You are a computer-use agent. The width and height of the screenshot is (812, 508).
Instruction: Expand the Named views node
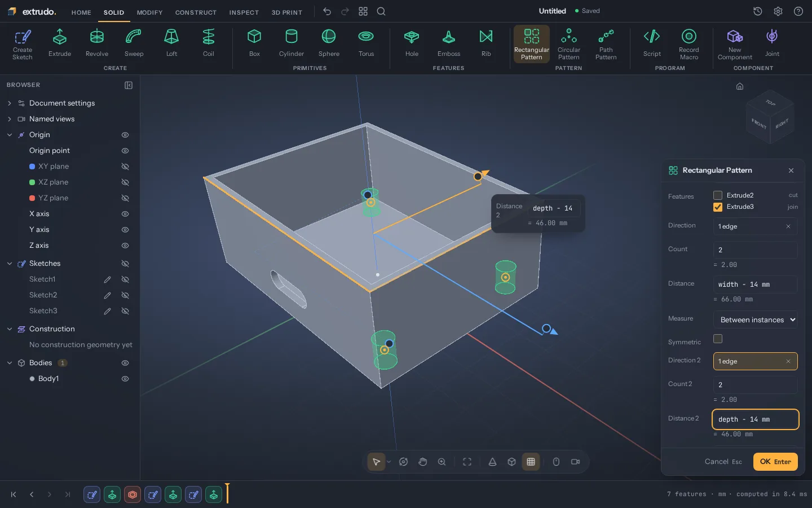(10, 119)
